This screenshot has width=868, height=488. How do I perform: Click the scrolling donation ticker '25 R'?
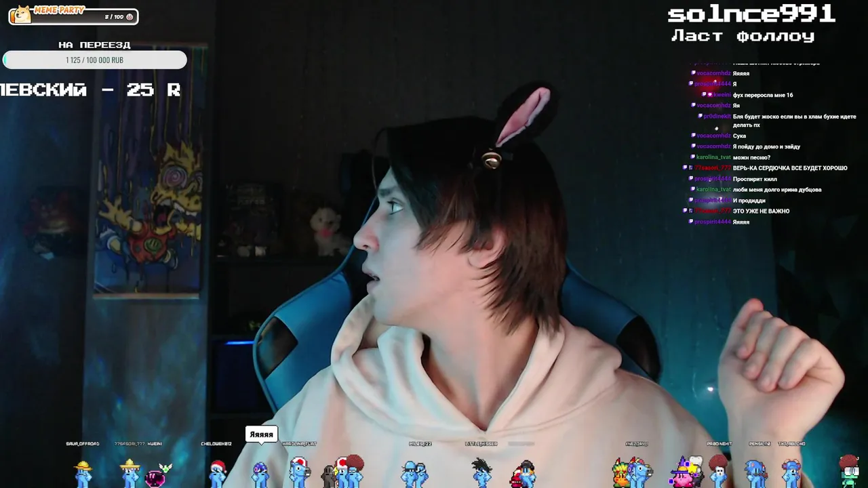coord(153,90)
